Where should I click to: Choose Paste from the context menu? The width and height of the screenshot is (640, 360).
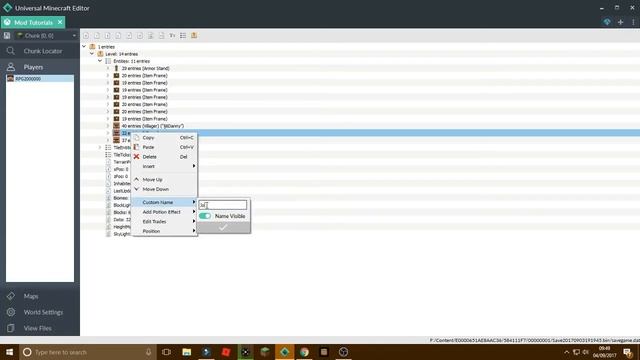164,147
